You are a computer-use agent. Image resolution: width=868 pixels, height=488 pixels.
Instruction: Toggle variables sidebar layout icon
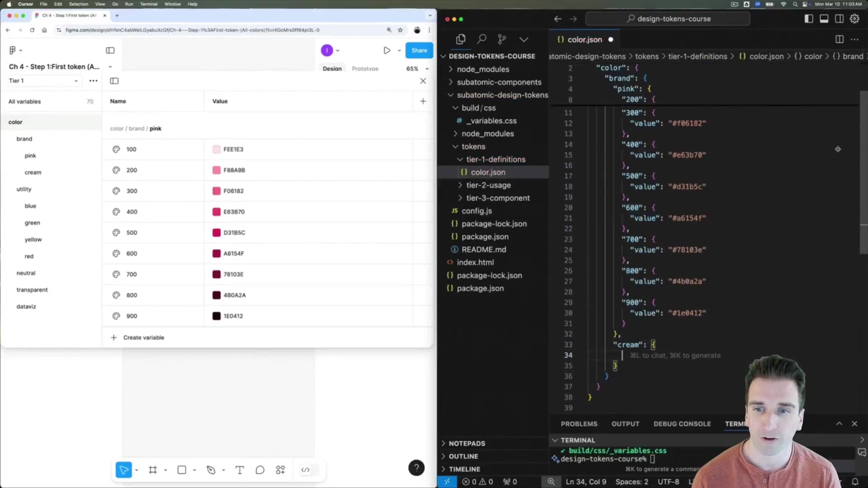(114, 81)
